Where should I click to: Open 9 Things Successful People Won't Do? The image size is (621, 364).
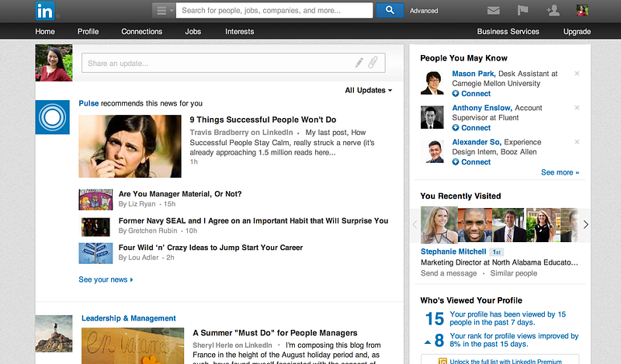point(263,120)
